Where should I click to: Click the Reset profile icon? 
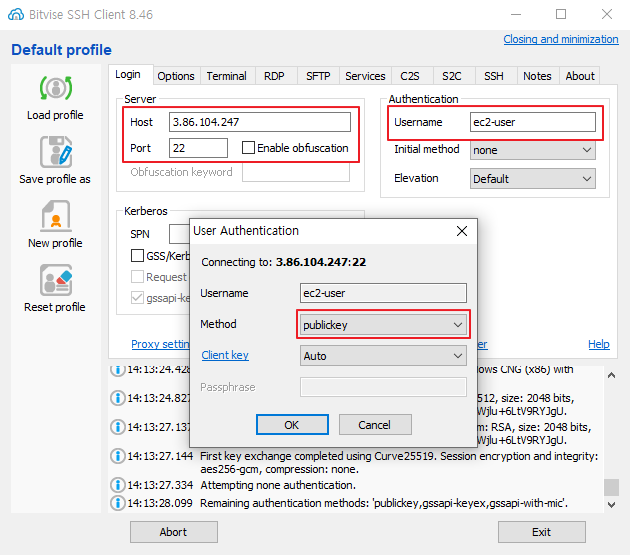coord(56,280)
